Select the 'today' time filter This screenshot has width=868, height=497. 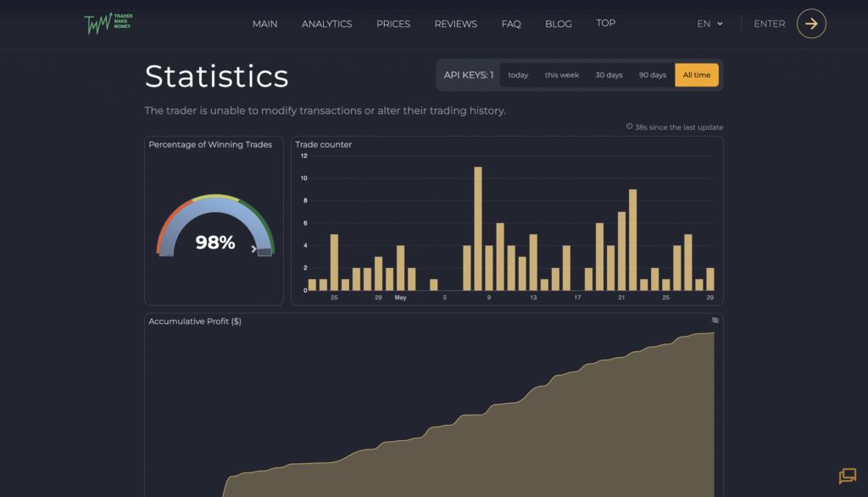click(518, 75)
